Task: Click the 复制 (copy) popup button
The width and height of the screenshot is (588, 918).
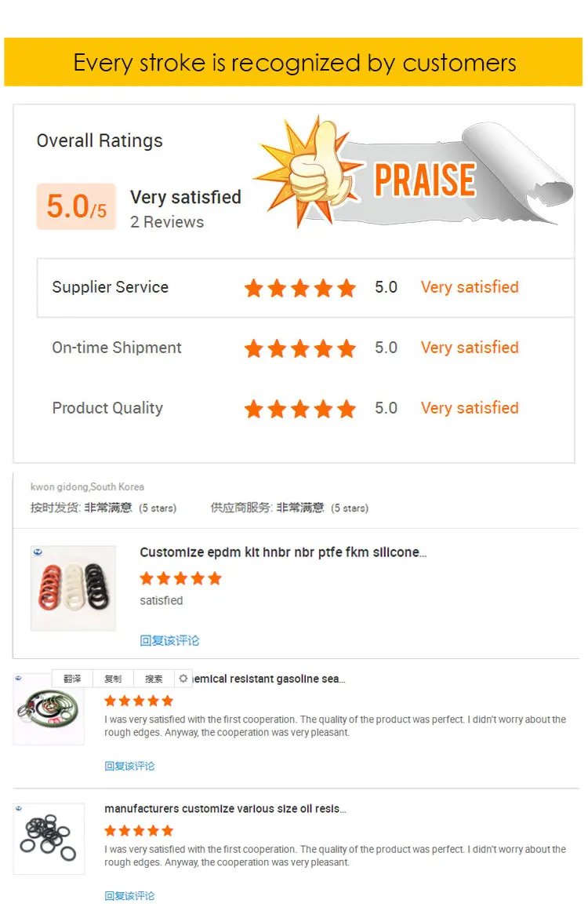Action: click(x=113, y=679)
